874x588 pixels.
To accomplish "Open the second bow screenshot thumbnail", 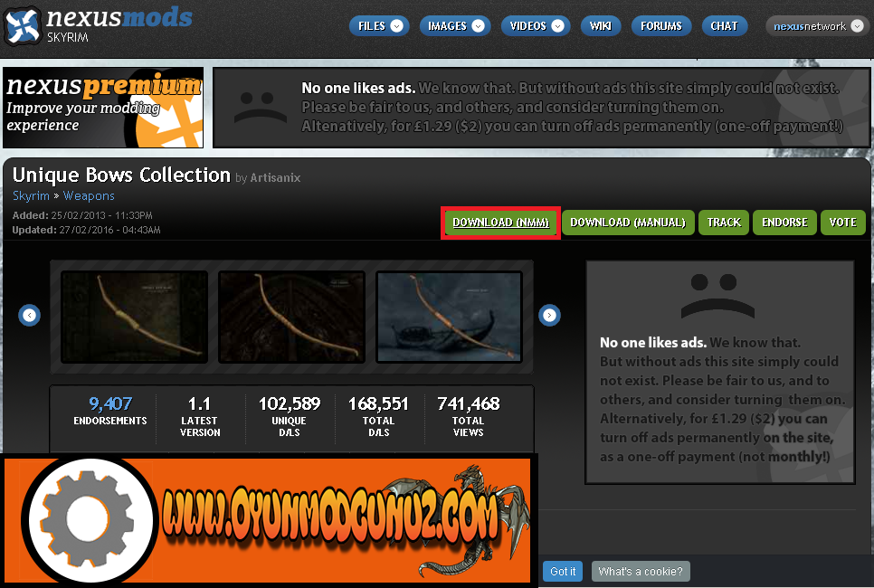I will [291, 317].
